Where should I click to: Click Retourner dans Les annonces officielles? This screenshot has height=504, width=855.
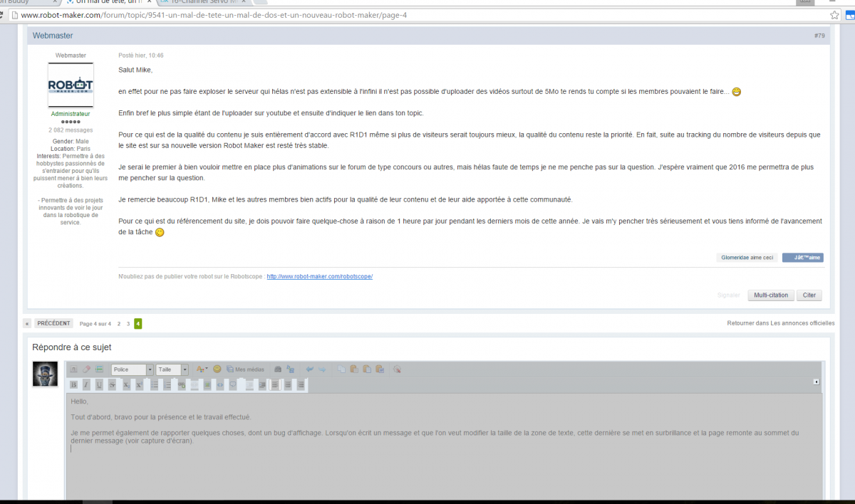[x=780, y=323]
